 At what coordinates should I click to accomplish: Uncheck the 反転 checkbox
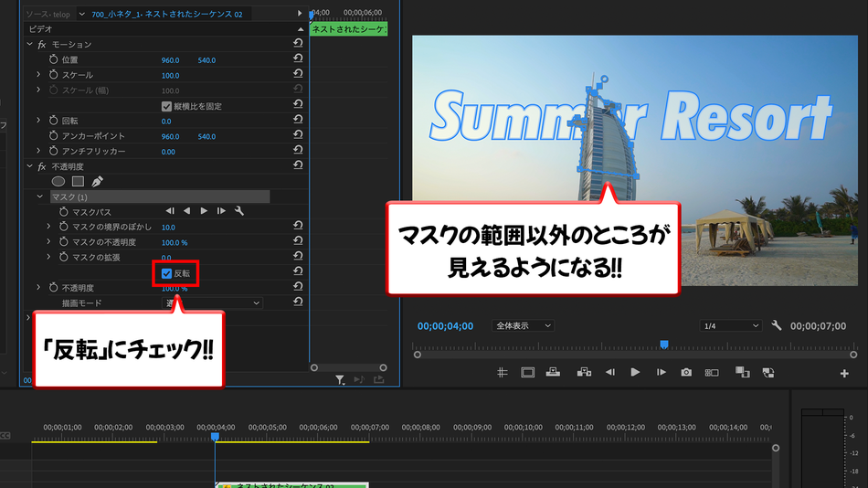pyautogui.click(x=166, y=273)
